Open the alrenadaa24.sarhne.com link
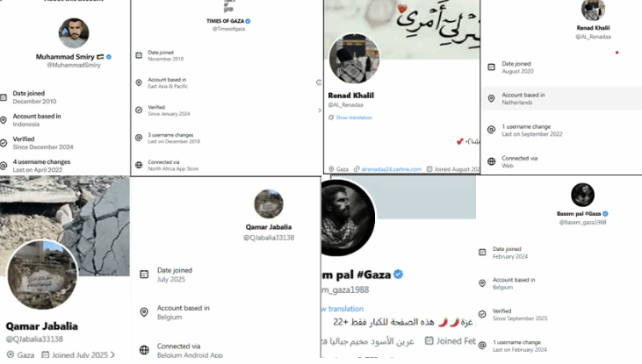The height and width of the screenshot is (364, 642). [392, 169]
